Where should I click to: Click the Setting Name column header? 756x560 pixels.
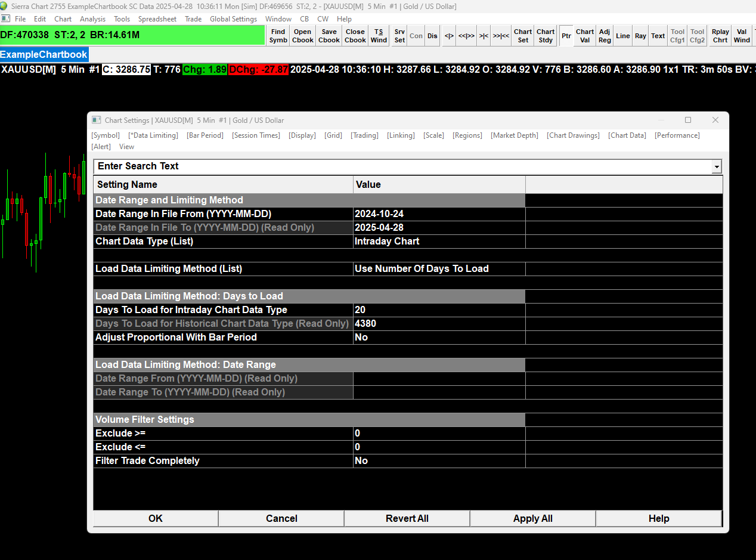click(223, 185)
